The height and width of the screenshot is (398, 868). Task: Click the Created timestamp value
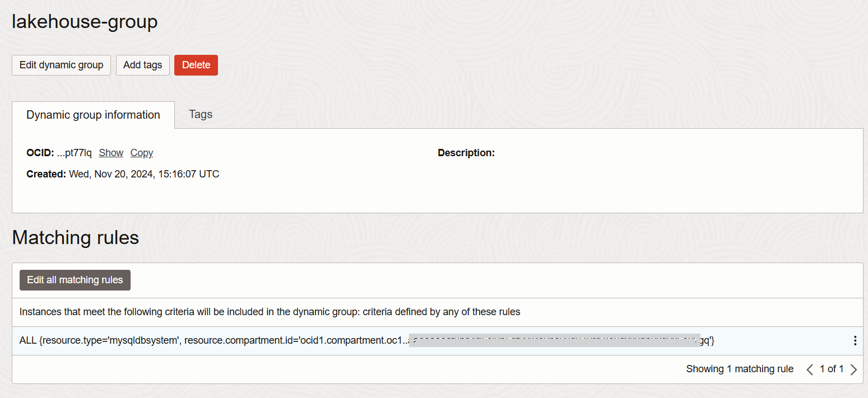[140, 174]
